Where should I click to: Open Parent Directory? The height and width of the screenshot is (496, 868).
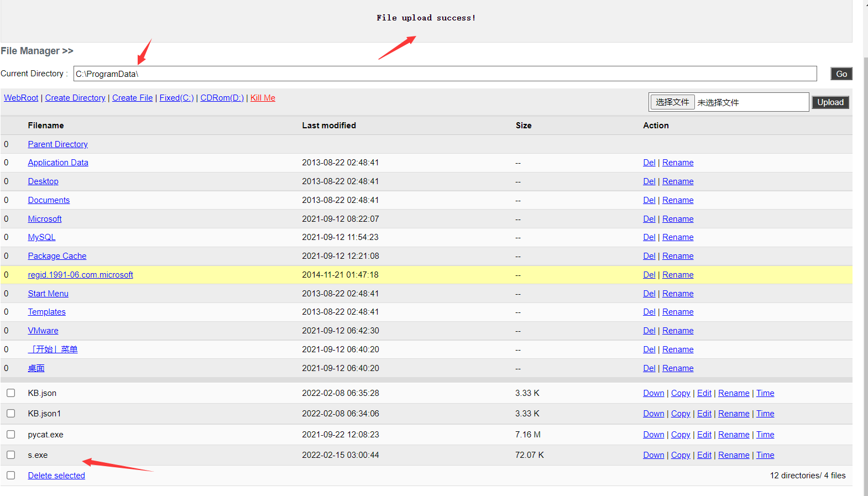[x=58, y=144]
